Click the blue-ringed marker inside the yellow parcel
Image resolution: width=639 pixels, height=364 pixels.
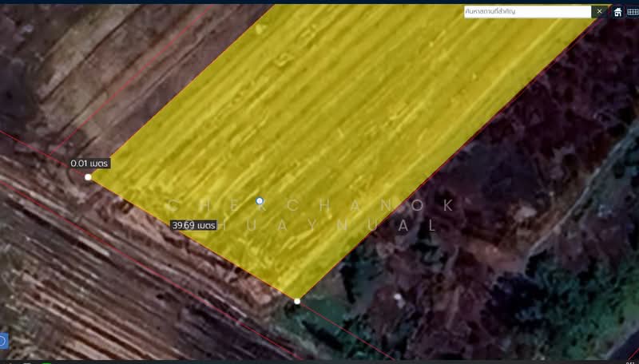coord(260,201)
